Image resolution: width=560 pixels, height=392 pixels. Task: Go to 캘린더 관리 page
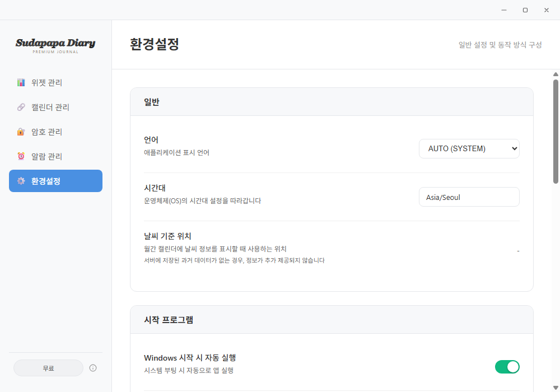(x=55, y=107)
